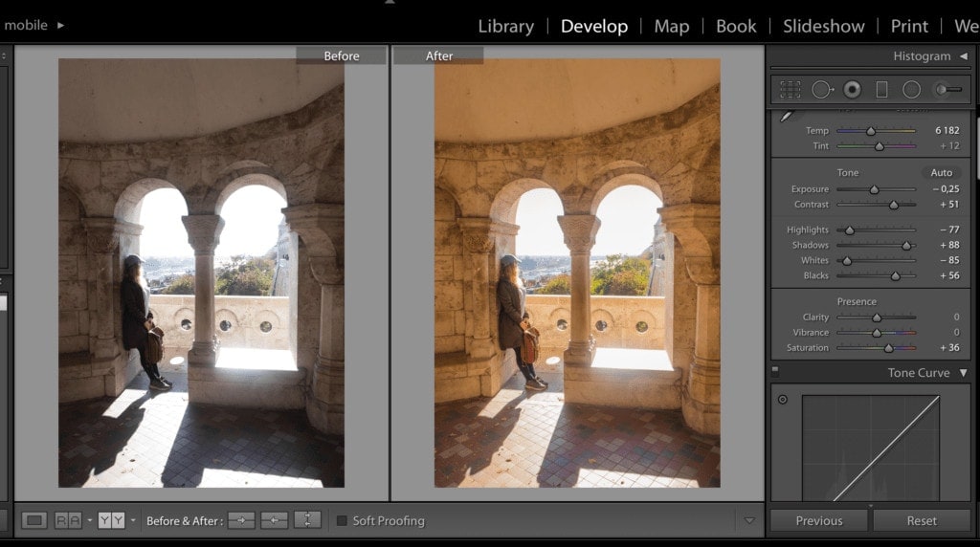Copy Before settings to After
The image size is (980, 547).
pyautogui.click(x=242, y=521)
